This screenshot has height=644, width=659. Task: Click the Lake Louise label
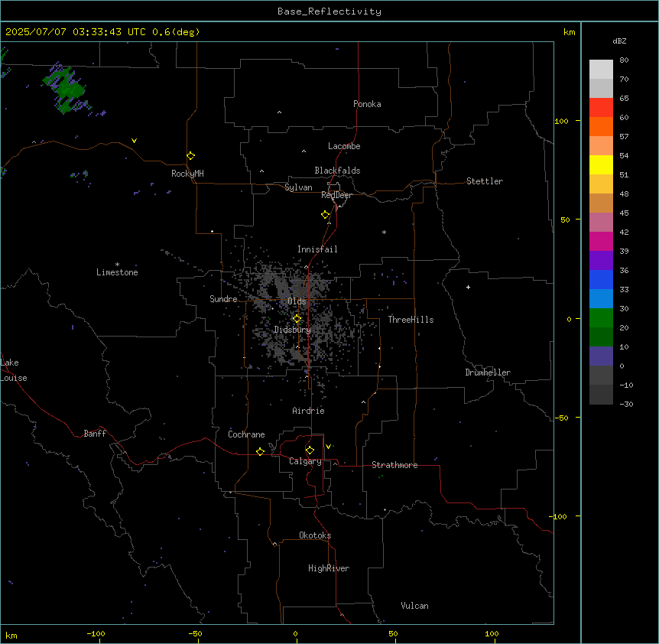tap(12, 370)
